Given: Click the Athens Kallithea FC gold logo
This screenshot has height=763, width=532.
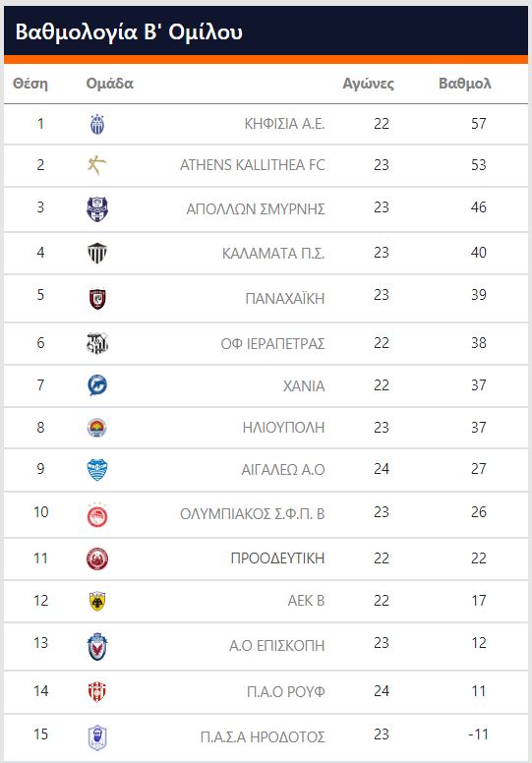Looking at the screenshot, I should (x=96, y=165).
